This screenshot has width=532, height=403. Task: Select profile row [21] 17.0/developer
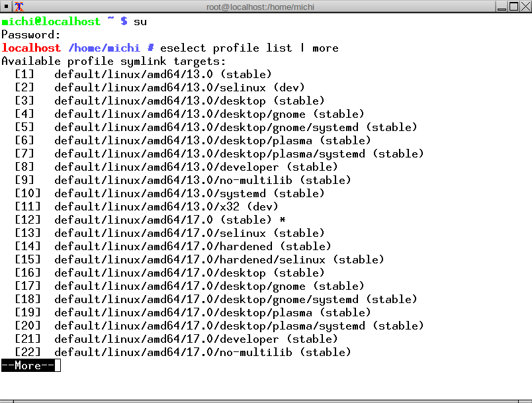[x=177, y=339]
